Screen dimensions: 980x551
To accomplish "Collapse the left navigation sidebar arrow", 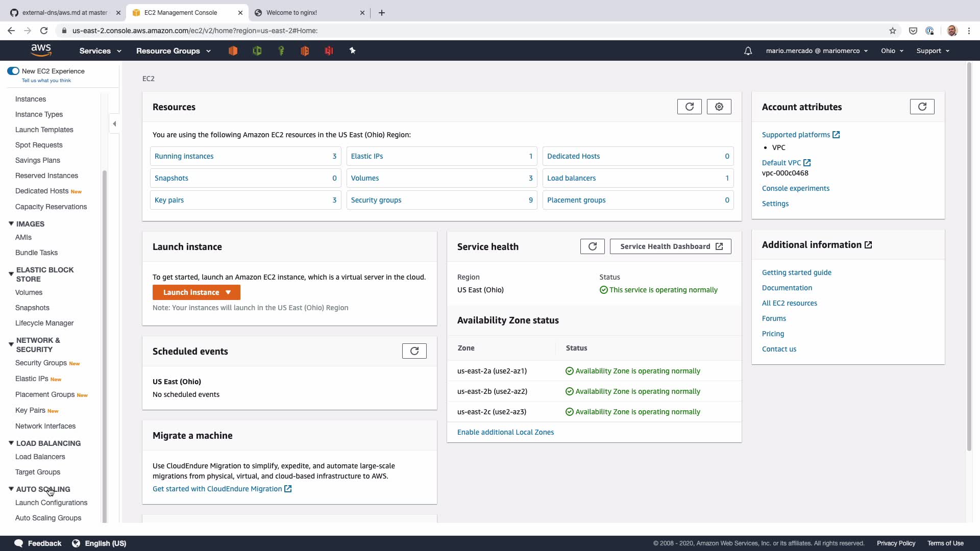I will 114,124.
